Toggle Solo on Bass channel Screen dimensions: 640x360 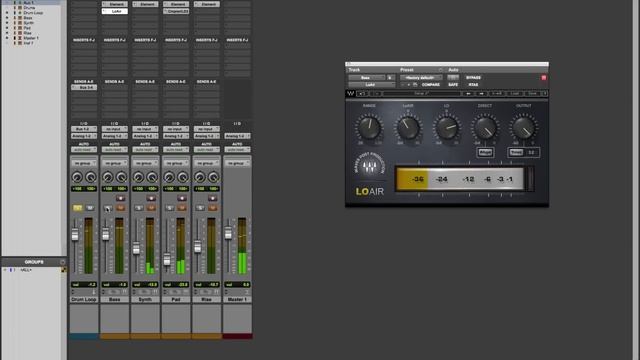tap(108, 208)
